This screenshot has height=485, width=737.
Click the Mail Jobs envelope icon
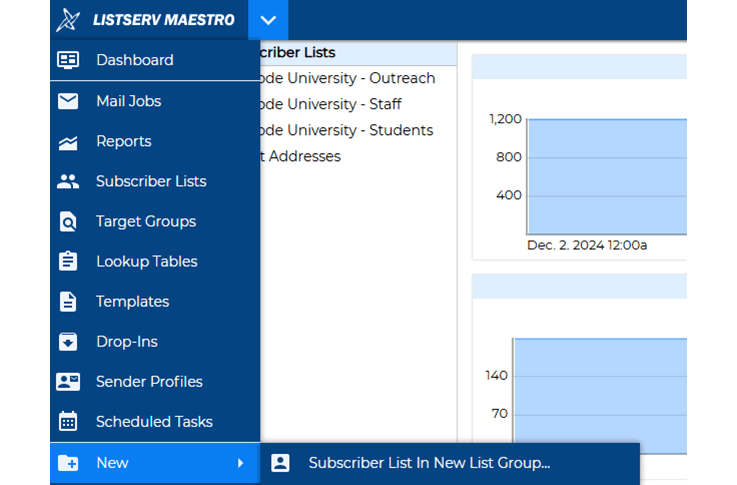tap(68, 101)
